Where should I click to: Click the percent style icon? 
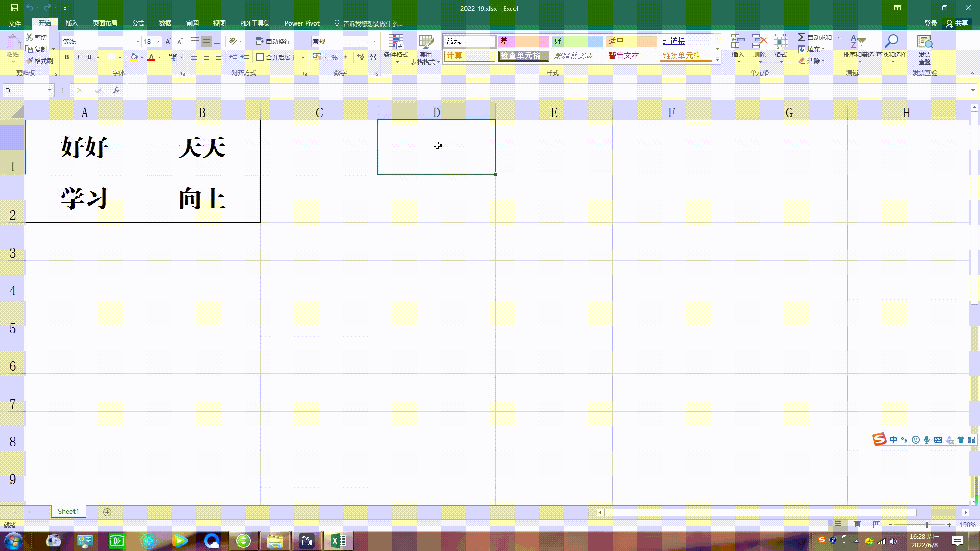334,57
